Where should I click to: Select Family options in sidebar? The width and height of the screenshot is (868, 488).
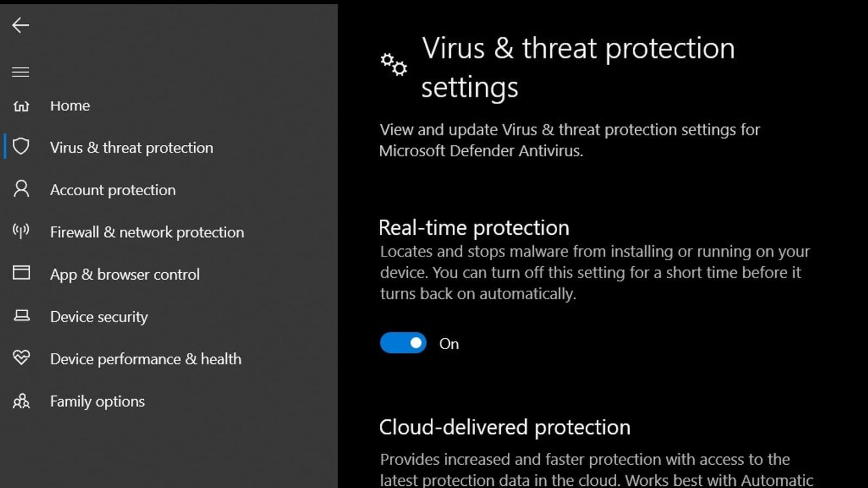click(97, 401)
